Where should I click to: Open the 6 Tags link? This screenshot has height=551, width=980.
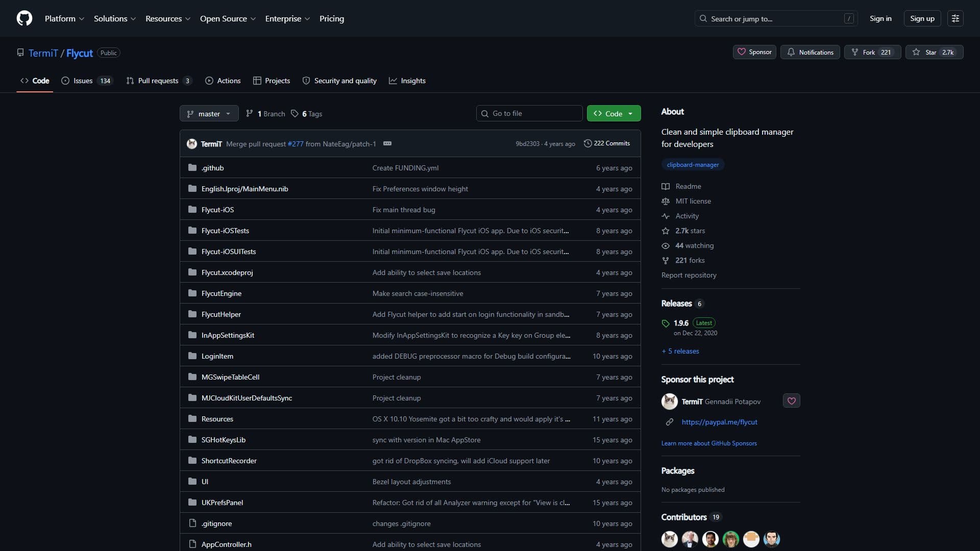click(x=307, y=114)
